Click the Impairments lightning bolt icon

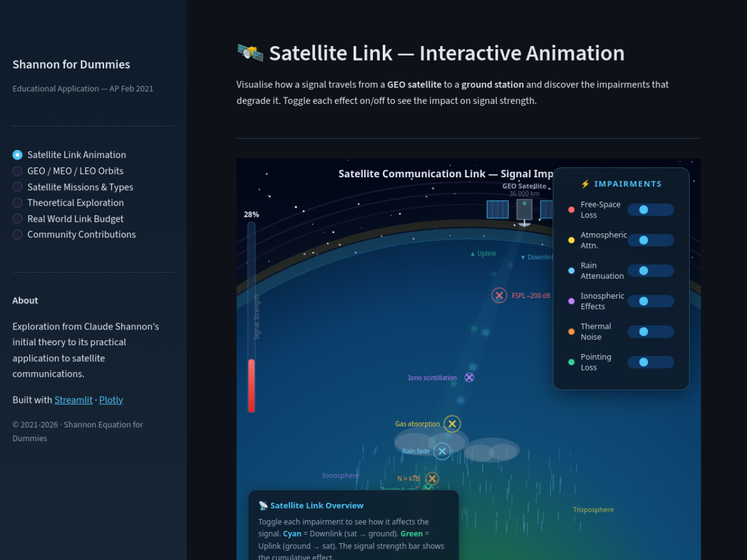pos(585,184)
